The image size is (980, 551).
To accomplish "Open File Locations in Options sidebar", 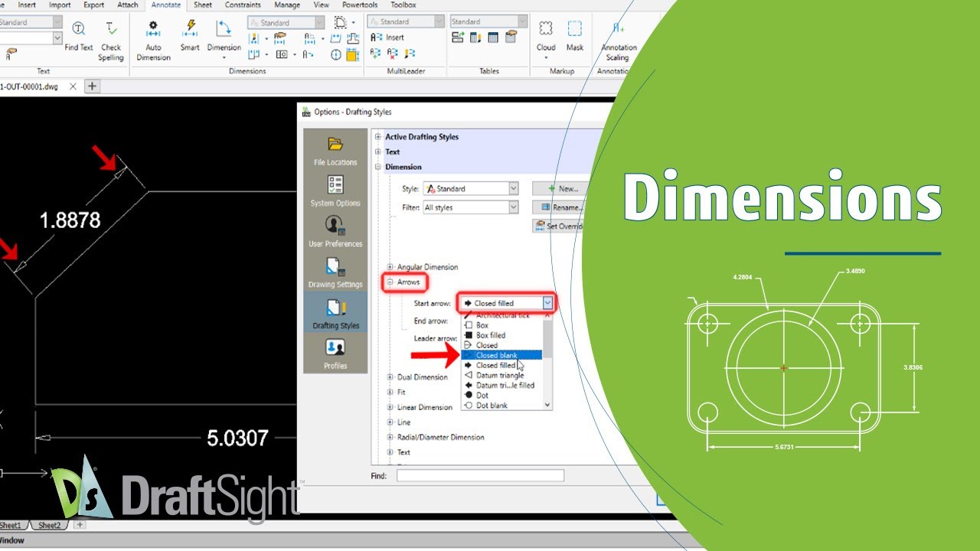I will pyautogui.click(x=335, y=151).
